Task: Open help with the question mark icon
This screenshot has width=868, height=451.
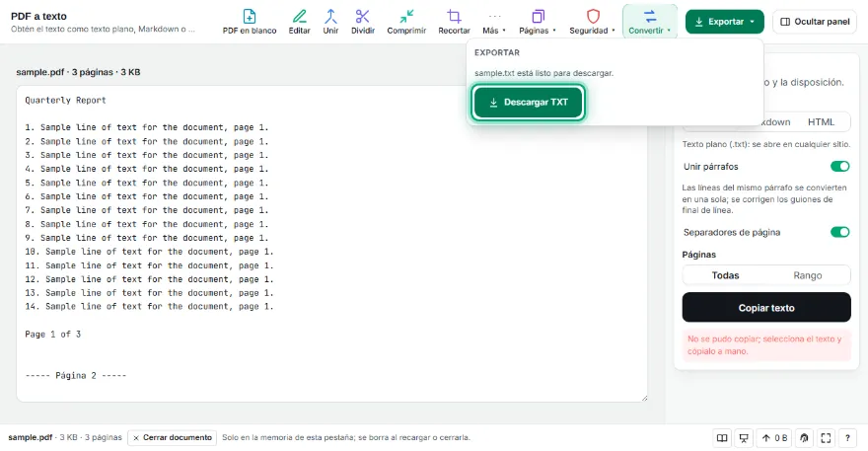Action: click(847, 438)
